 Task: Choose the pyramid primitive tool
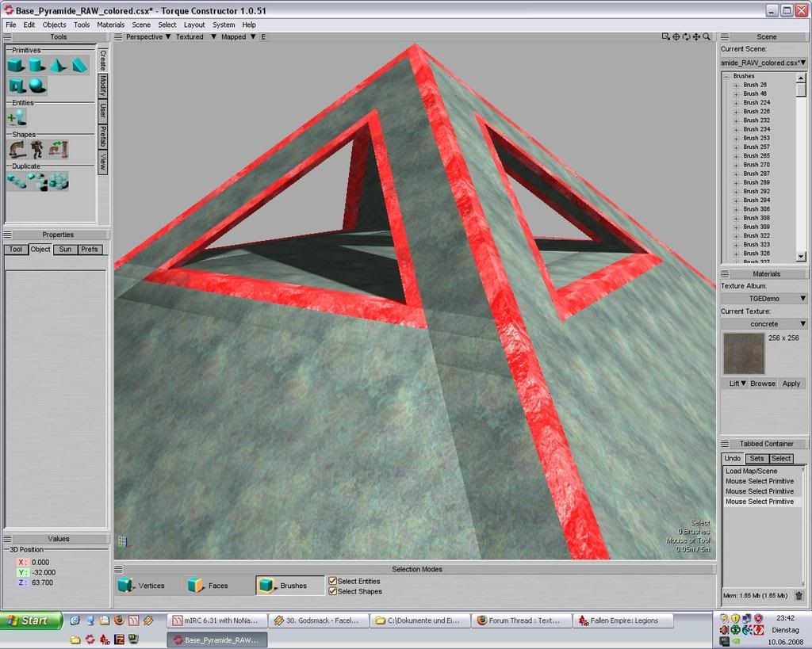(58, 66)
